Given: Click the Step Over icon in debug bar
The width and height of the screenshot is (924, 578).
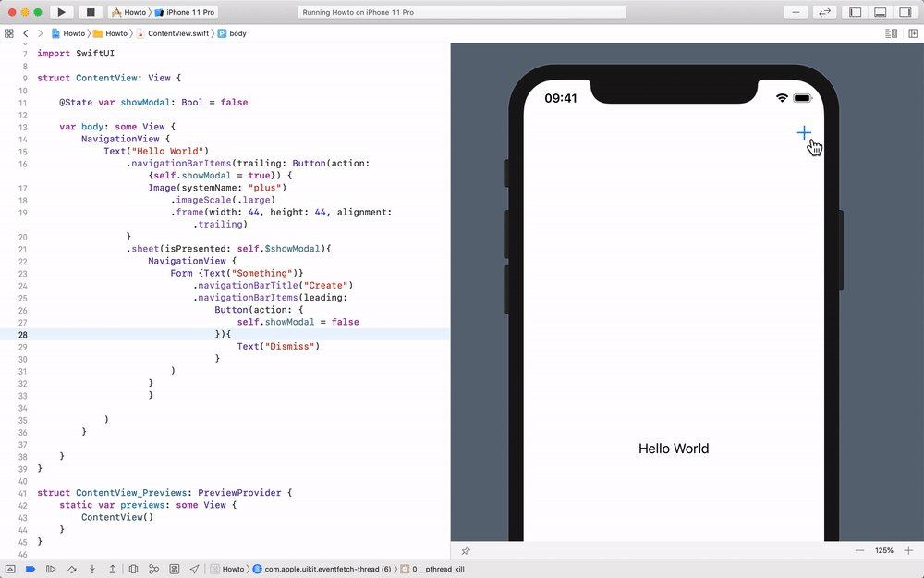Looking at the screenshot, I should pos(72,569).
